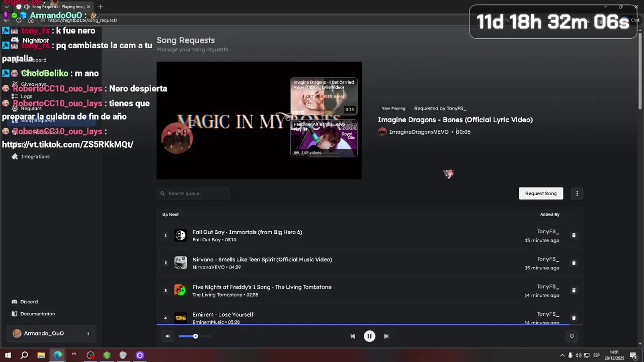Open network tray icon
Screen dimensions: 644x362
click(587, 355)
